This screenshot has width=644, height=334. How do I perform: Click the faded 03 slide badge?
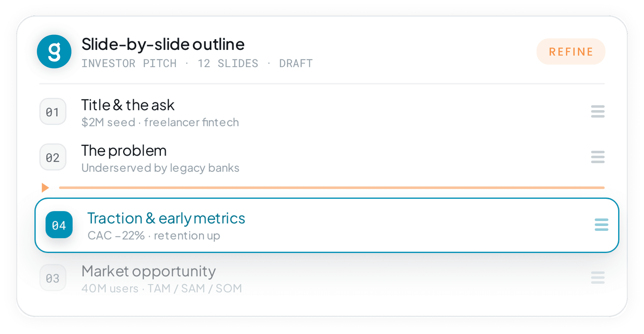click(53, 278)
